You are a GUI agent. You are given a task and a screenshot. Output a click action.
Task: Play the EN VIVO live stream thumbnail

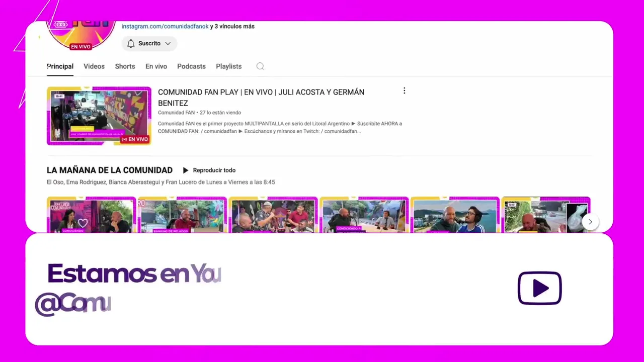click(99, 116)
